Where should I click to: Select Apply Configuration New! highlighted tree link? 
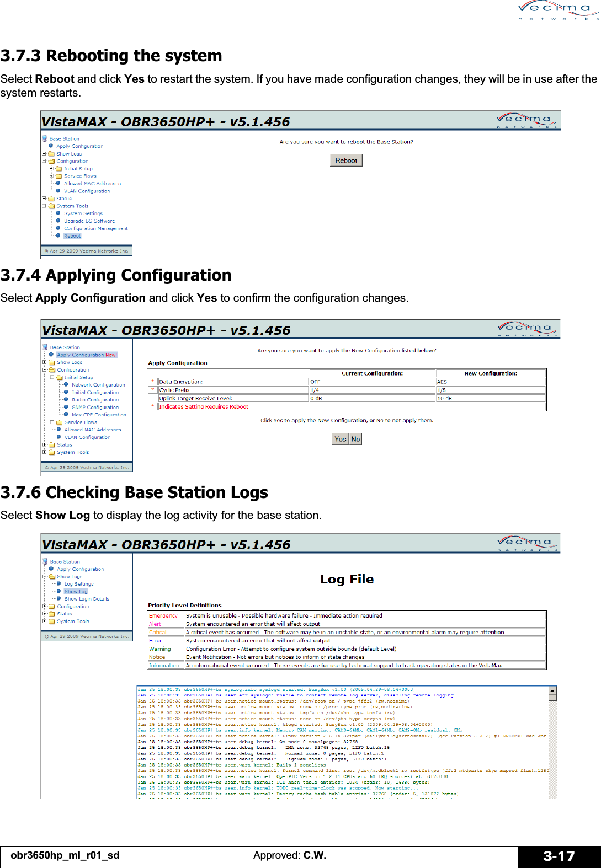pos(87,355)
